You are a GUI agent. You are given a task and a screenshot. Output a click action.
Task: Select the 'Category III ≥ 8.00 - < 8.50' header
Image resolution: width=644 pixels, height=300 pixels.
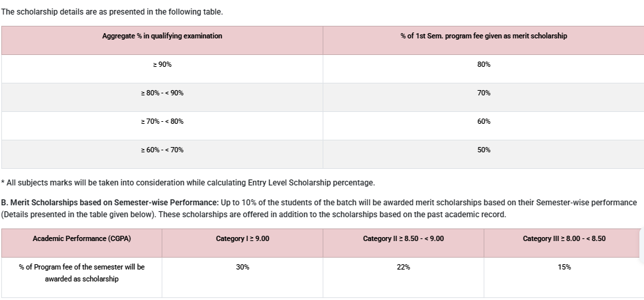[564, 238]
